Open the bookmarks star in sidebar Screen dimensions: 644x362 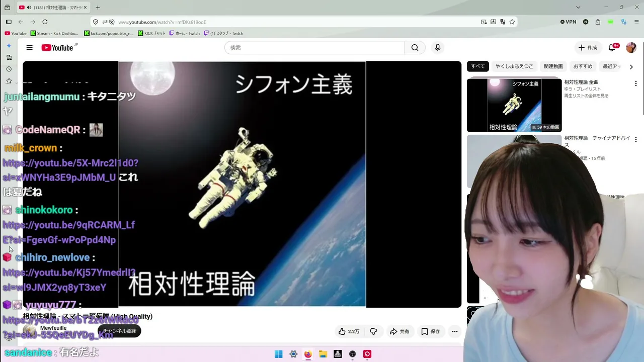pos(9,81)
